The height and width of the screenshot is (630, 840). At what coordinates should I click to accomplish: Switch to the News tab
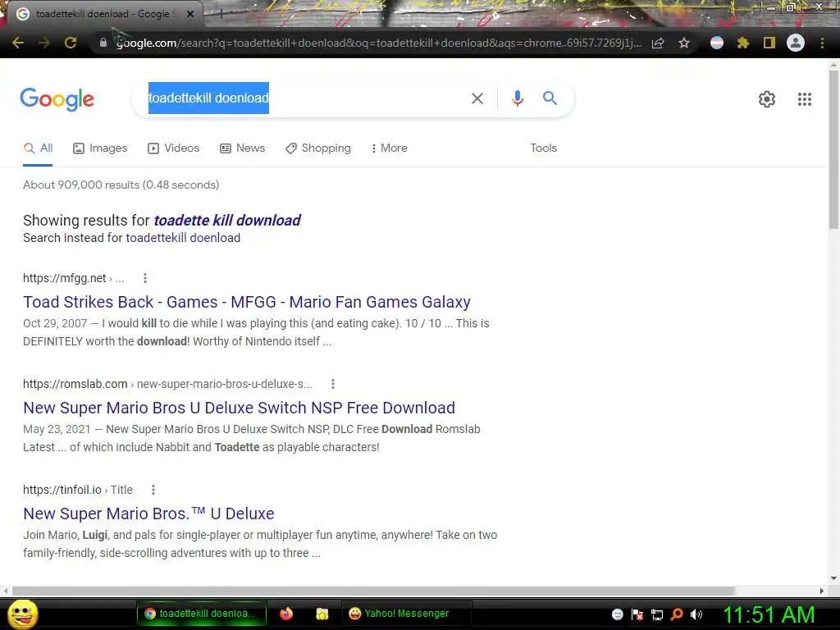243,148
